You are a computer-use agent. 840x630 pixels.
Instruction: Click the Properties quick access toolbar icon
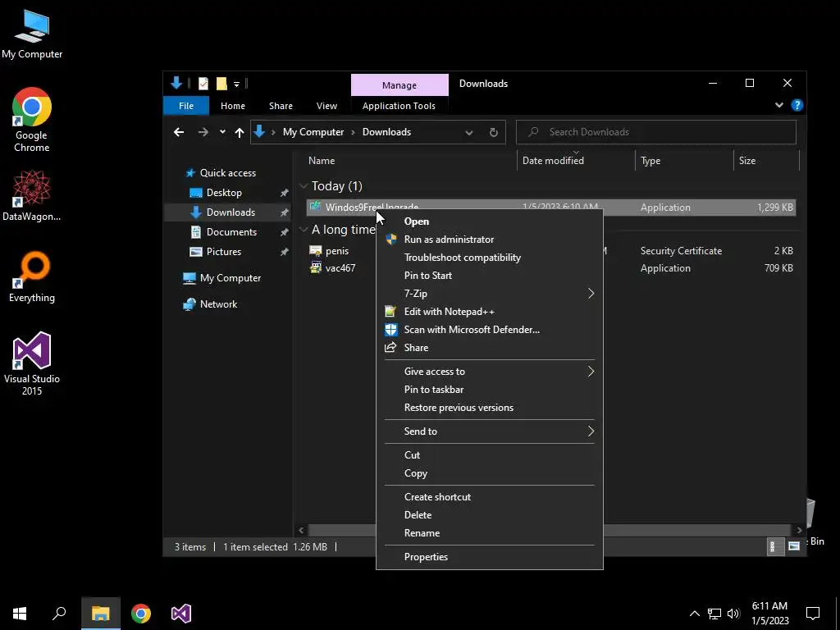[203, 84]
